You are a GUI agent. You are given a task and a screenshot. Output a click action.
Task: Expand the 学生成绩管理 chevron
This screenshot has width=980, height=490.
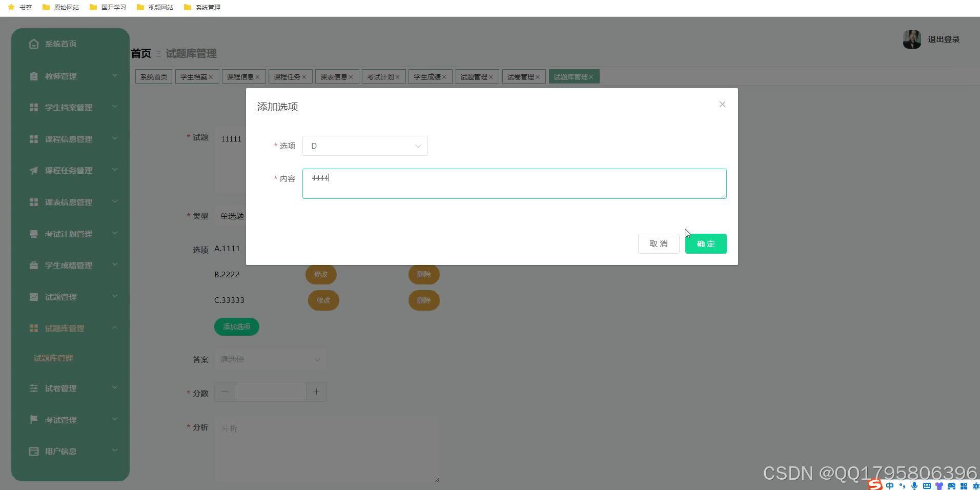(x=115, y=264)
